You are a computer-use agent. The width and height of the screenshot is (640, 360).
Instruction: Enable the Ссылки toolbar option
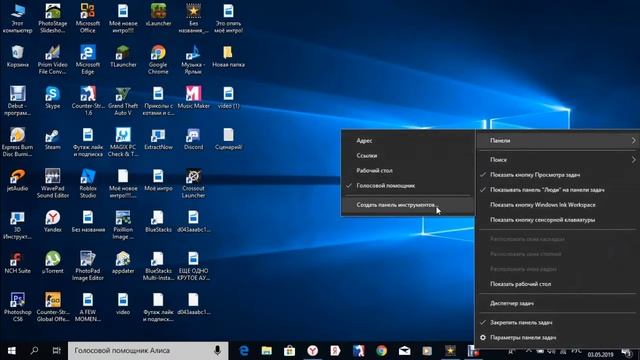coord(407,156)
